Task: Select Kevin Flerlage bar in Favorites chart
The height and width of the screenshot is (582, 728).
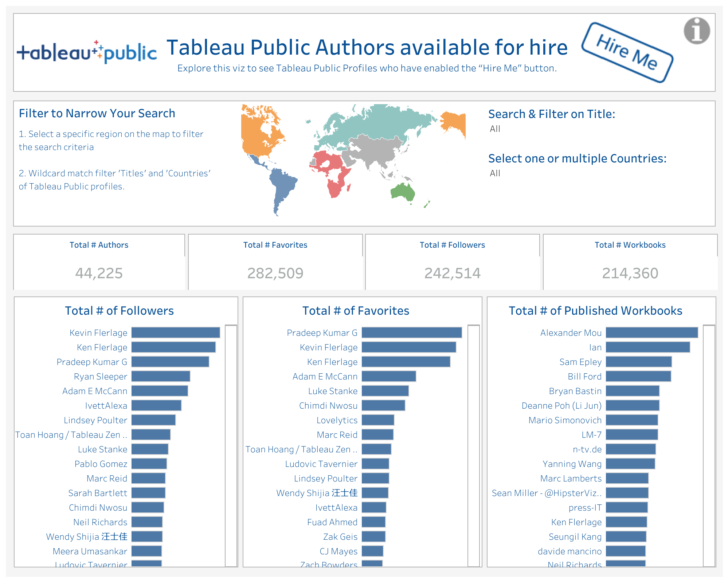Action: (x=409, y=347)
